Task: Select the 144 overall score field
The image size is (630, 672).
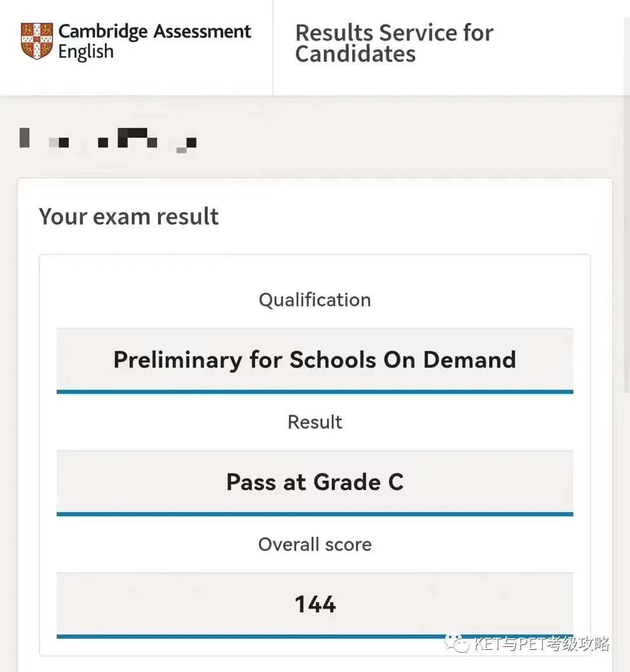Action: (315, 604)
